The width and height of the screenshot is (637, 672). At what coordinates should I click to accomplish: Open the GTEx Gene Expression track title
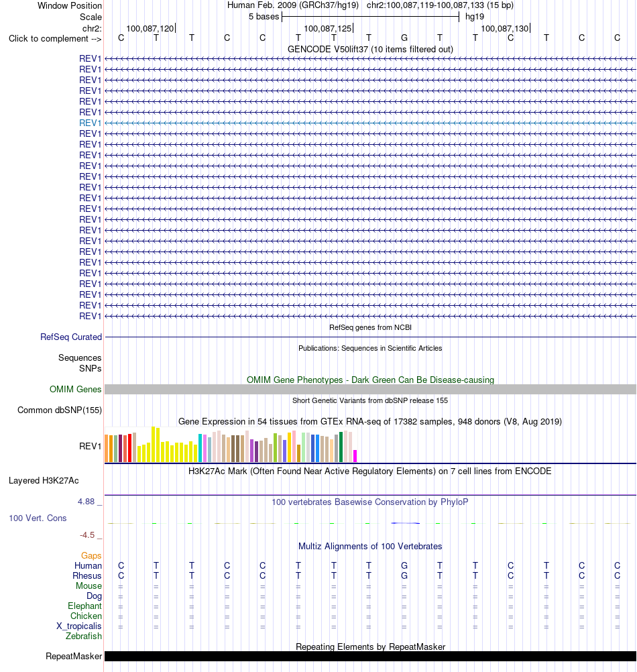click(x=370, y=421)
